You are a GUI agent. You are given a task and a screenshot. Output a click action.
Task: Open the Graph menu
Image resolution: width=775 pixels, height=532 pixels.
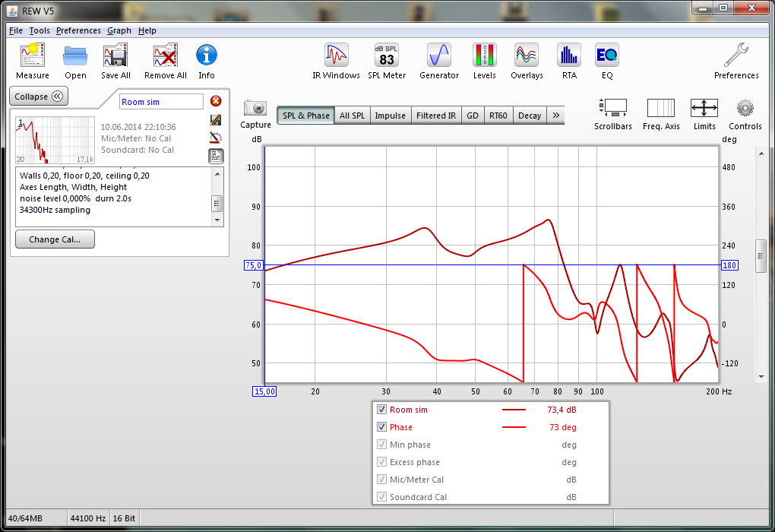(x=119, y=30)
